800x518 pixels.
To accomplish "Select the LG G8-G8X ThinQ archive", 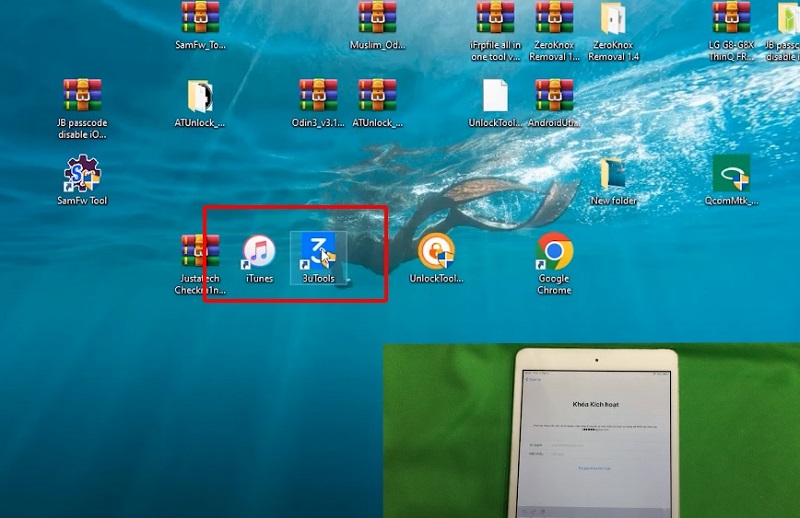I will tap(731, 18).
